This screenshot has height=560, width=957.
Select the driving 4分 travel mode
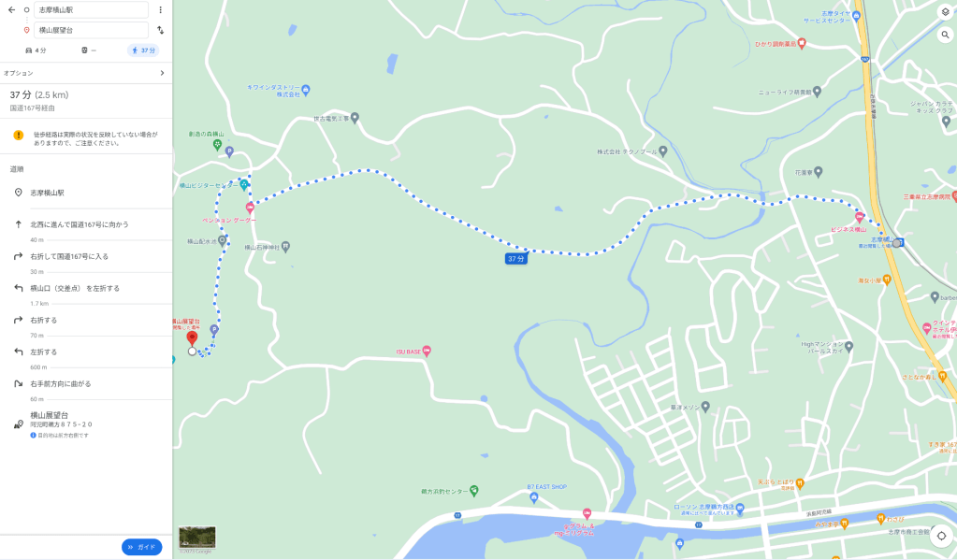click(x=36, y=50)
